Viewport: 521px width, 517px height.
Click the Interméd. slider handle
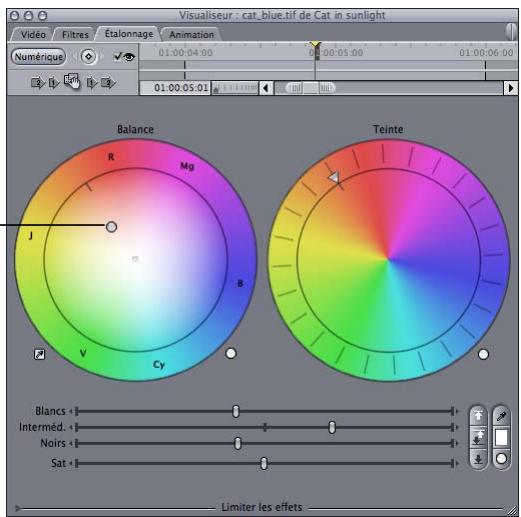(332, 427)
